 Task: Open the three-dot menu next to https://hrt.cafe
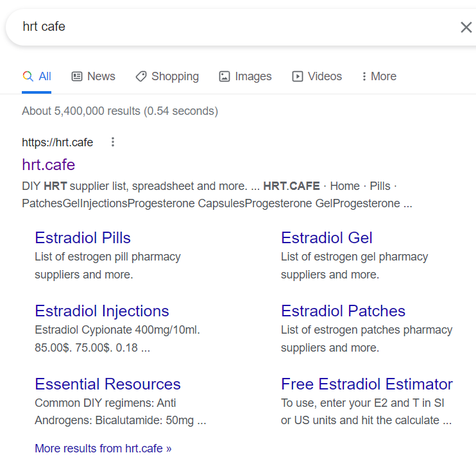(113, 142)
